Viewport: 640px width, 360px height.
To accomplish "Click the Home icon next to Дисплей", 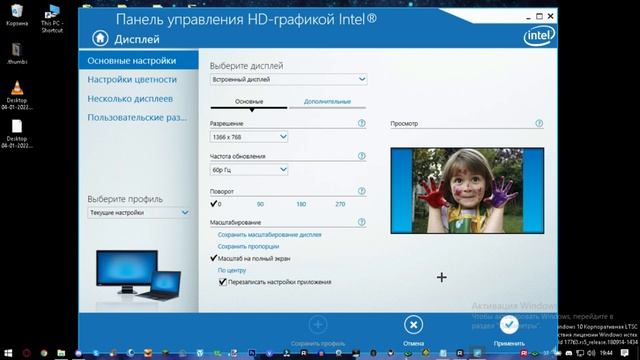I will 100,38.
